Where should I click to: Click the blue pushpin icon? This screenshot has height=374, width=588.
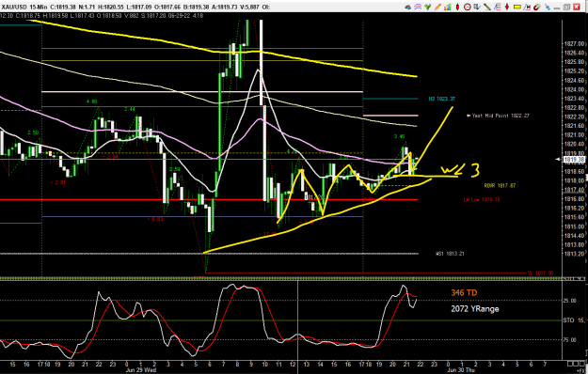coord(548,8)
